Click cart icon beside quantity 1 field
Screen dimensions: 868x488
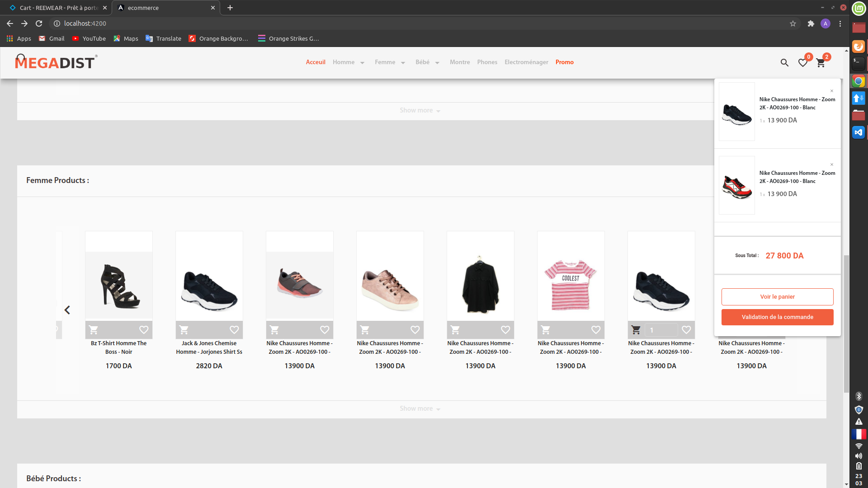pyautogui.click(x=636, y=330)
